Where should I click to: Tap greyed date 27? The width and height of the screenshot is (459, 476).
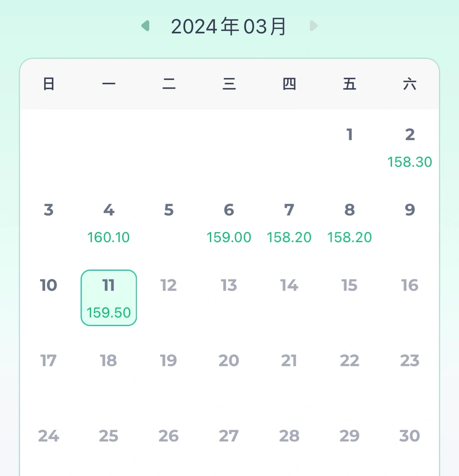coord(229,436)
